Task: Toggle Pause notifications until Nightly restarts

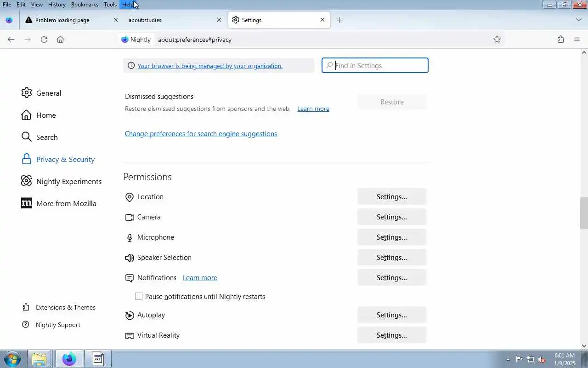Action: 139,297
